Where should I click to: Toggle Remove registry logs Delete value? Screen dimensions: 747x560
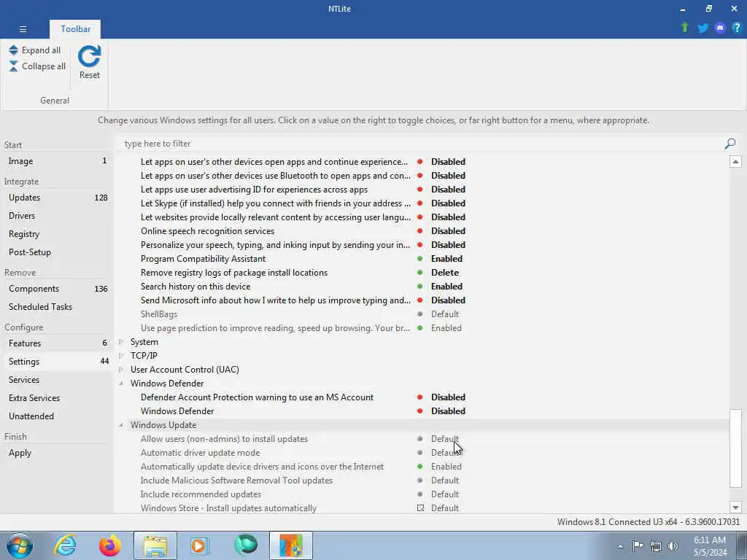coord(445,273)
